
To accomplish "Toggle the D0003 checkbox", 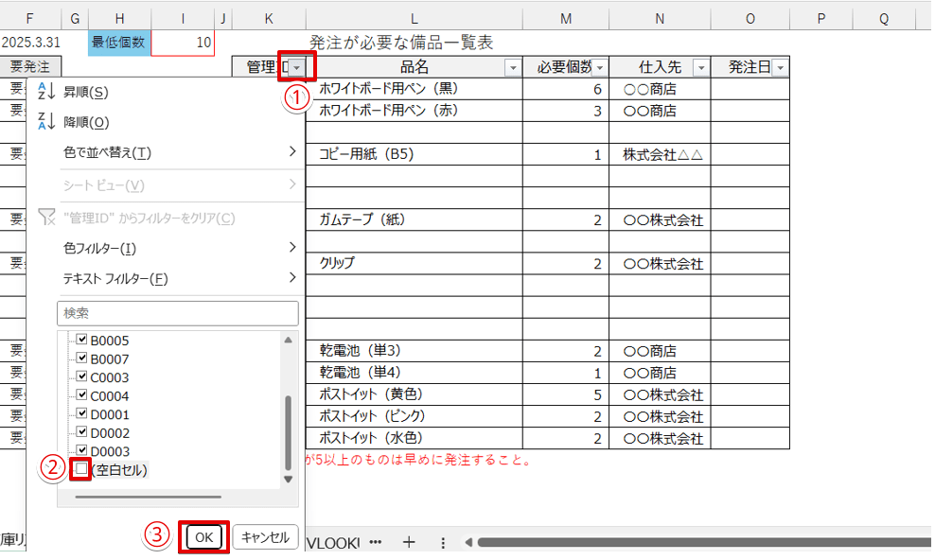I will point(81,450).
